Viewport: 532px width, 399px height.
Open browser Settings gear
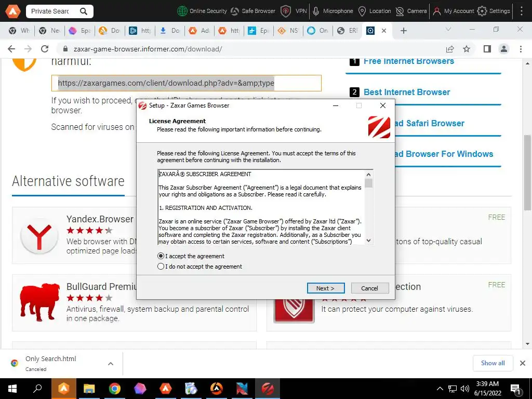tap(482, 11)
